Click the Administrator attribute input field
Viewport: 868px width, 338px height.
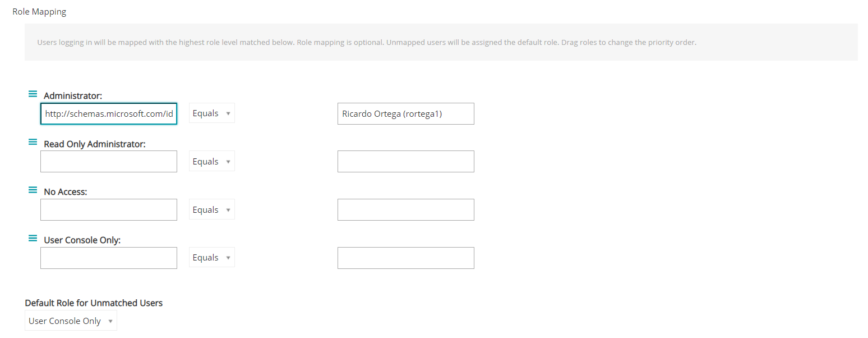click(x=108, y=113)
